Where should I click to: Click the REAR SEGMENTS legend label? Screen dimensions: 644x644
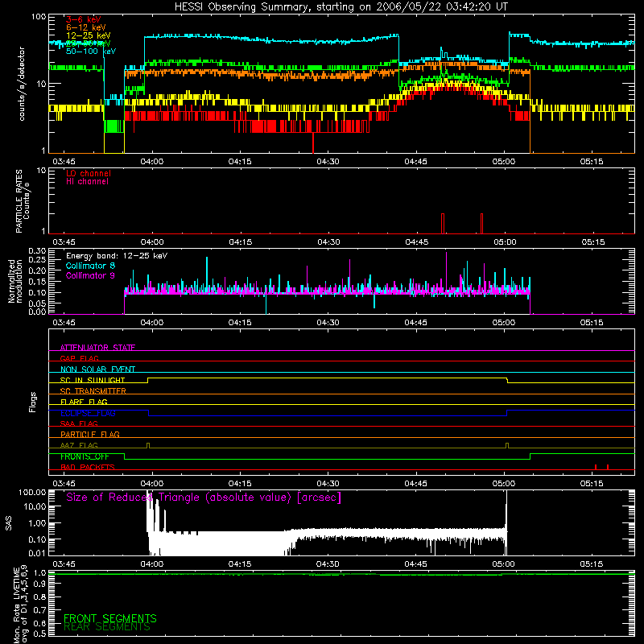pos(107,627)
